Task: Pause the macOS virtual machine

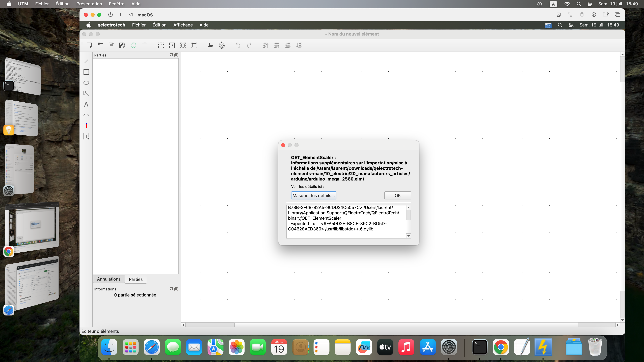Action: (121, 15)
